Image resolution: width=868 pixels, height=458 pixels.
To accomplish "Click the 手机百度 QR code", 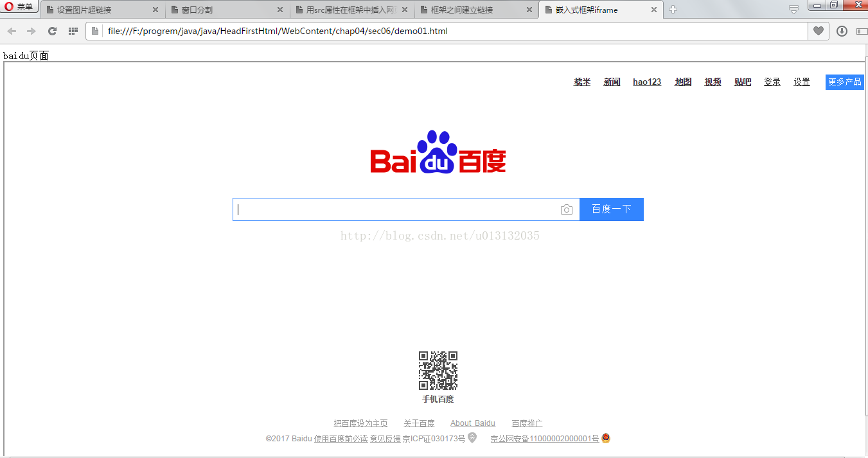I will tap(438, 371).
